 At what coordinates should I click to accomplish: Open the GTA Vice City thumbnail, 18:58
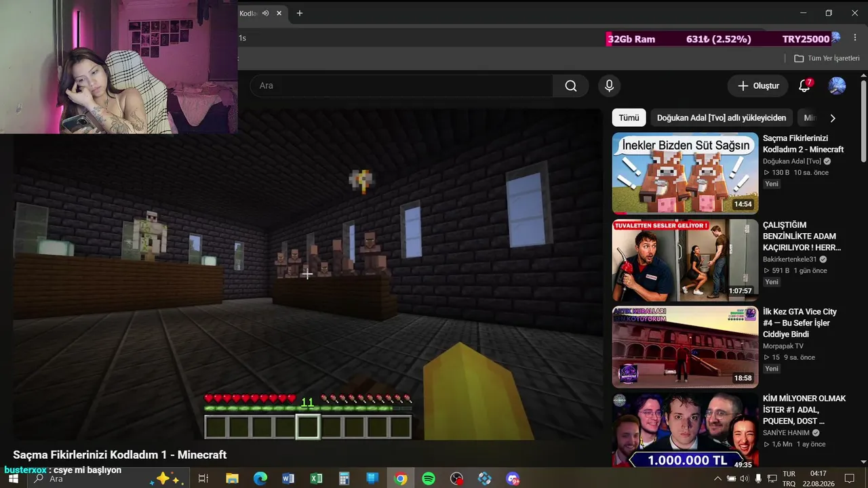coord(686,347)
